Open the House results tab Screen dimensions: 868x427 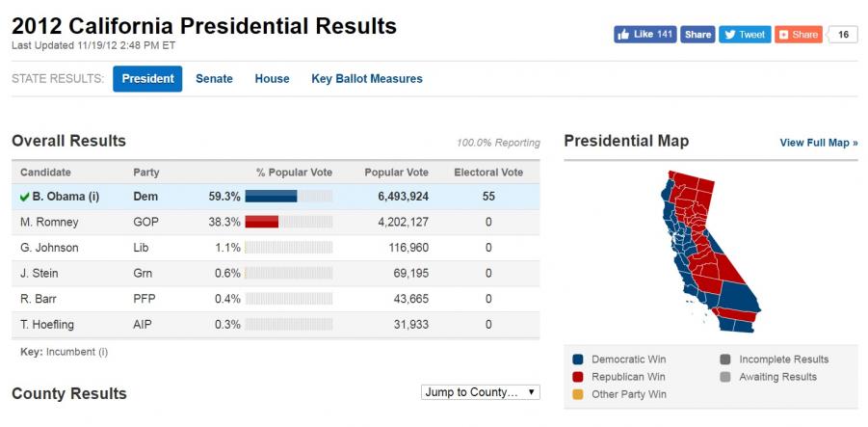[272, 79]
